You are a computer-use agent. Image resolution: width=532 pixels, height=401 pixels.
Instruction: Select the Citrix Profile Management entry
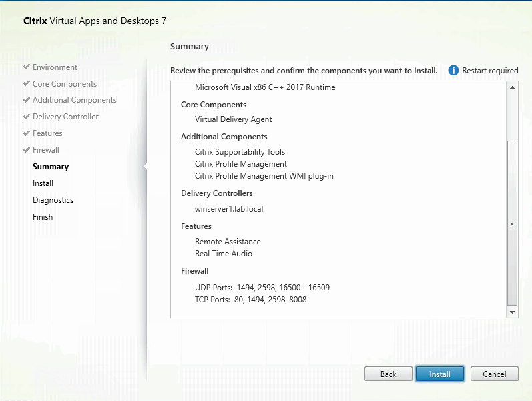point(241,164)
